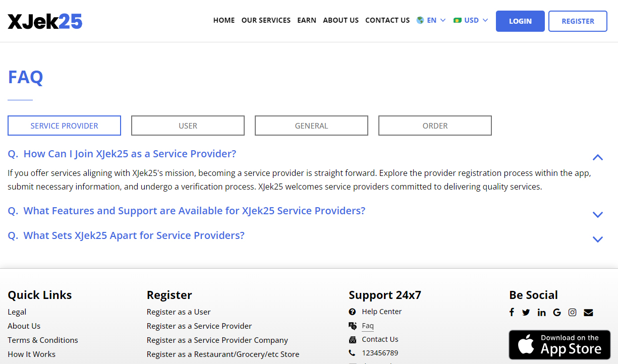
Task: Click the Google social icon
Action: [x=557, y=312]
